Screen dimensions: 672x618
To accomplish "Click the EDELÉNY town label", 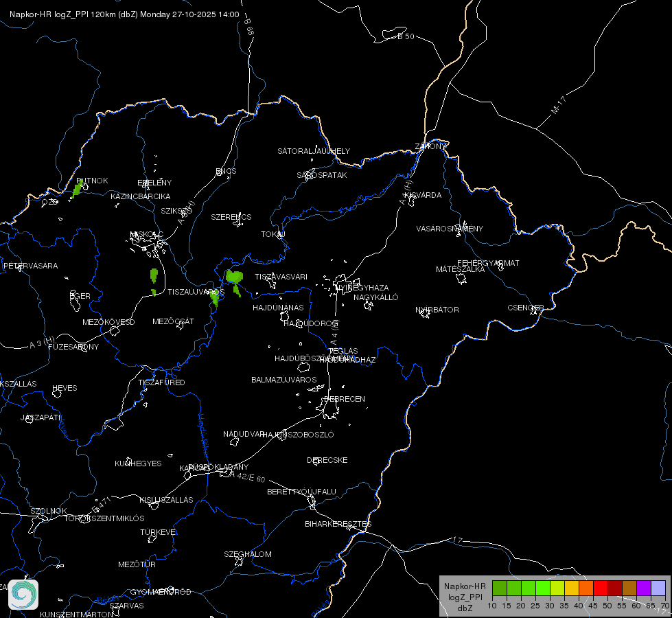I will [x=154, y=183].
